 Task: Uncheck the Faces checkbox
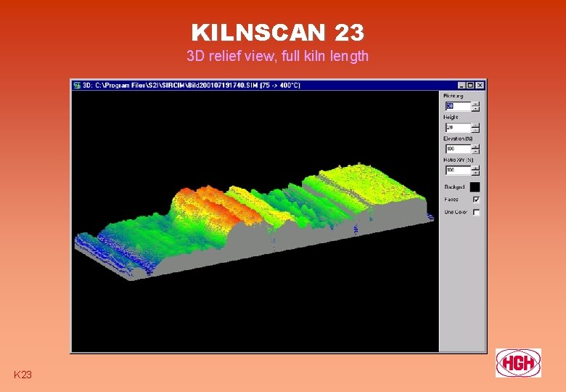click(x=476, y=200)
